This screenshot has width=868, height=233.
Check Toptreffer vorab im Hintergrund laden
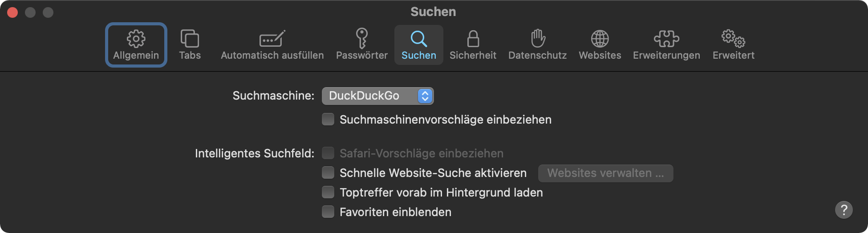click(328, 193)
